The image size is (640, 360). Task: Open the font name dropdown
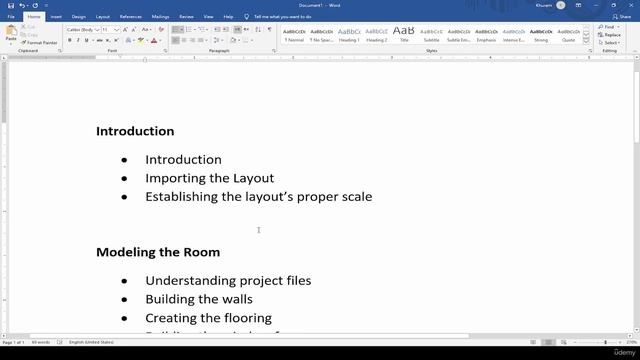pyautogui.click(x=97, y=30)
